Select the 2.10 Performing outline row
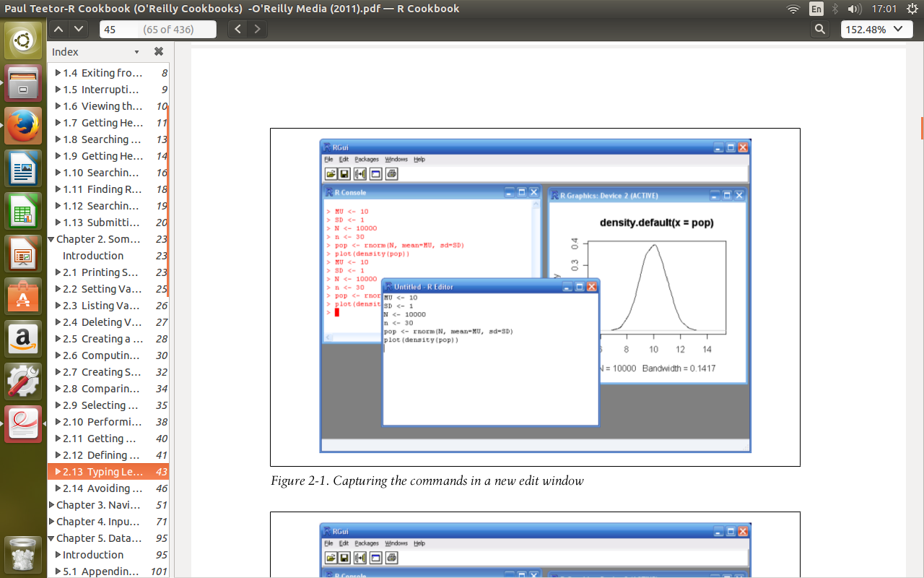Image resolution: width=924 pixels, height=578 pixels. pos(108,422)
